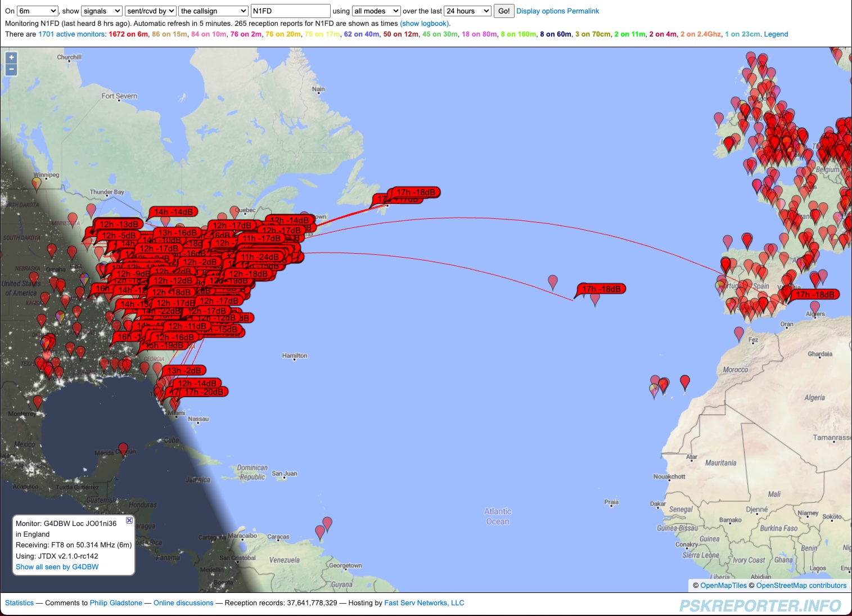This screenshot has height=616, width=852.
Task: Click the 13h -2dB label in Florida
Action: (x=184, y=371)
